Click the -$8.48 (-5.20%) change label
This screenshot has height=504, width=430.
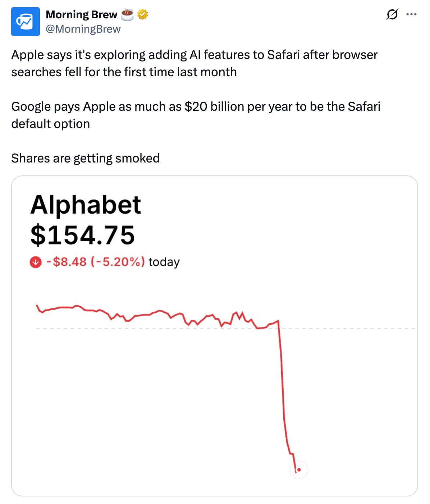tap(96, 262)
